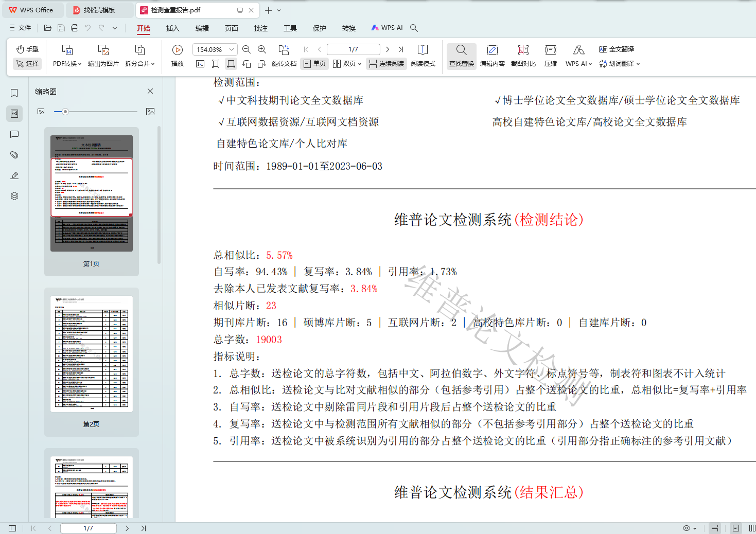This screenshot has height=534, width=756.
Task: Shrink thumbnails with the small image icon
Action: [x=41, y=112]
